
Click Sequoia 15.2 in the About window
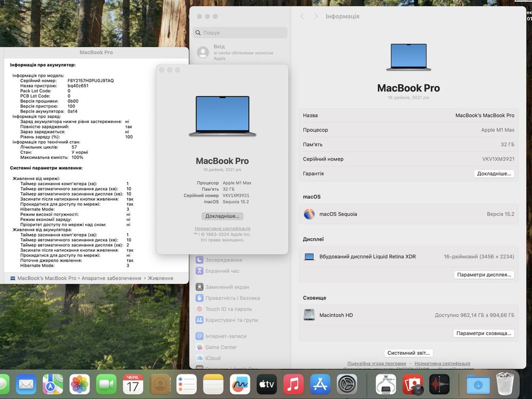(236, 202)
